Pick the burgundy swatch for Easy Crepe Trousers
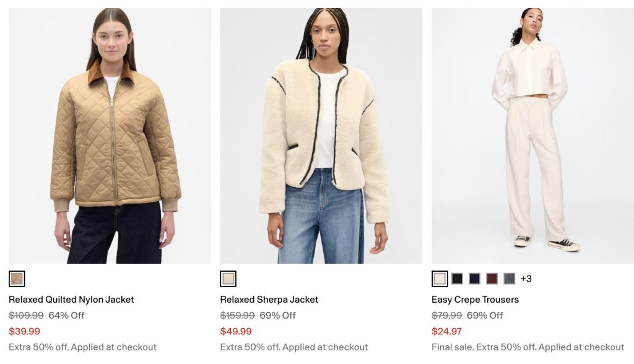Viewport: 634px width, 364px height. point(492,279)
